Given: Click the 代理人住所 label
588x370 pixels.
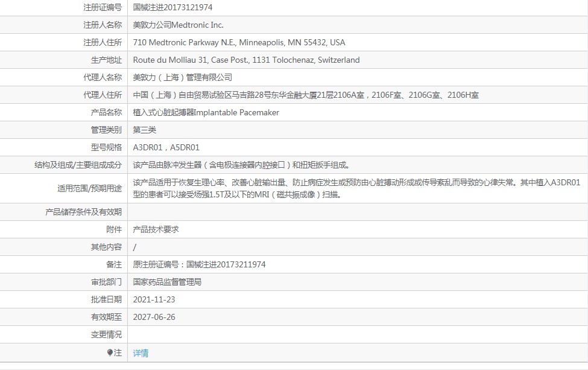Looking at the screenshot, I should pos(103,95).
